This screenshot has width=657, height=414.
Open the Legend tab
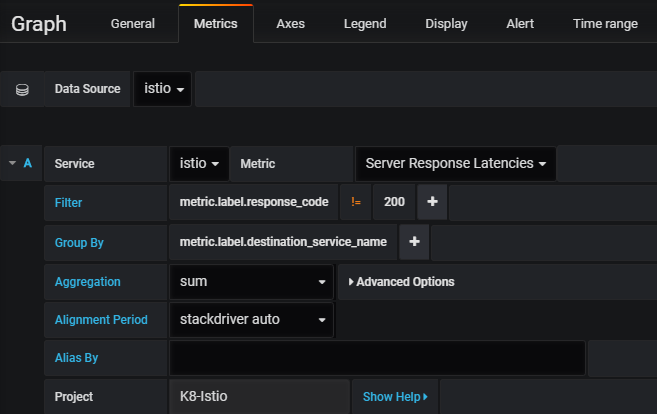pos(365,24)
